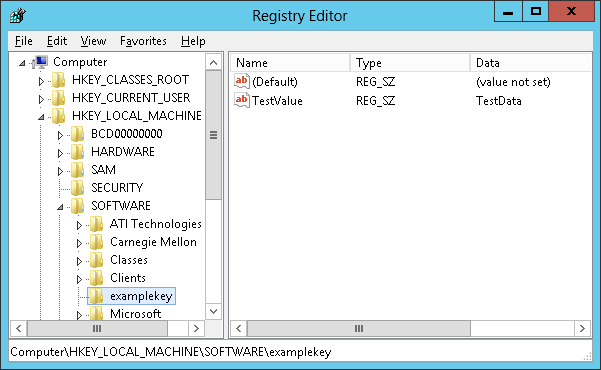This screenshot has height=370, width=601.
Task: Click tree pane scroll up arrow
Action: click(x=213, y=62)
